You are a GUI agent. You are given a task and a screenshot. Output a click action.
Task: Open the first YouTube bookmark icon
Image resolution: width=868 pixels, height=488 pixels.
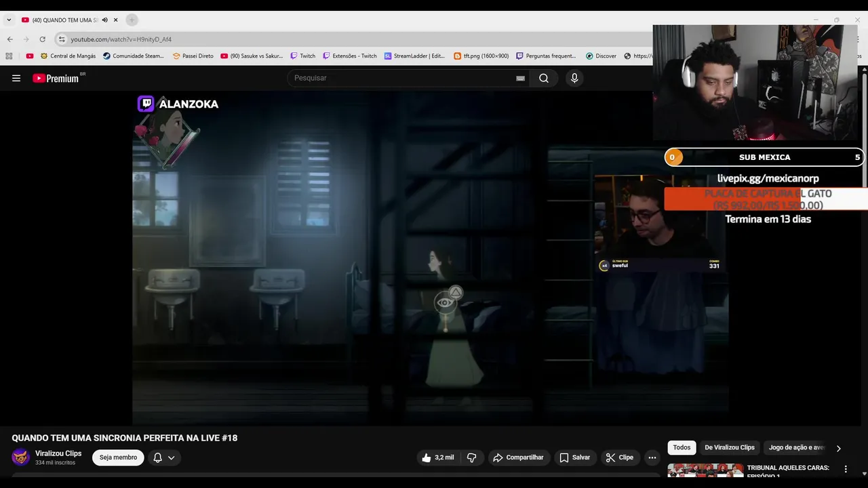30,56
